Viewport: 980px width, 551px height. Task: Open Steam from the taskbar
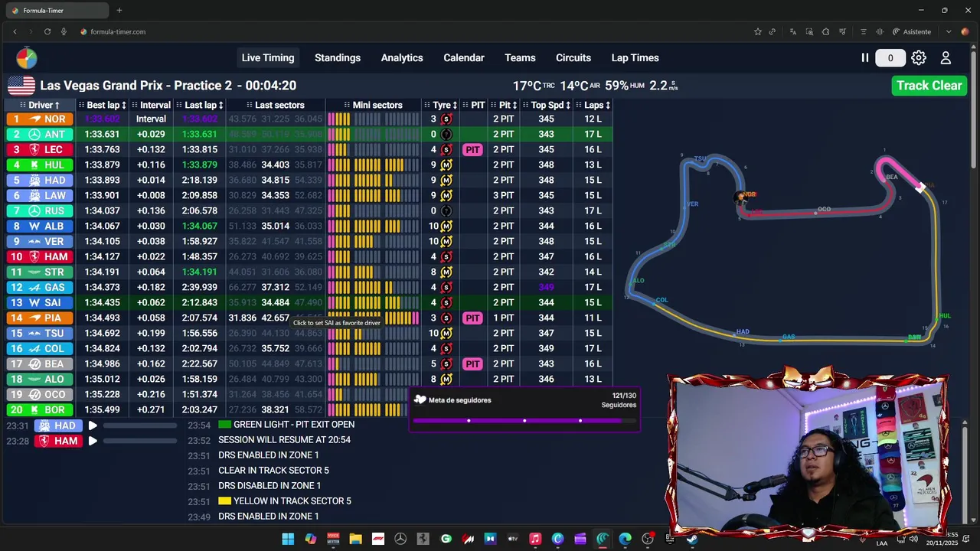[692, 540]
